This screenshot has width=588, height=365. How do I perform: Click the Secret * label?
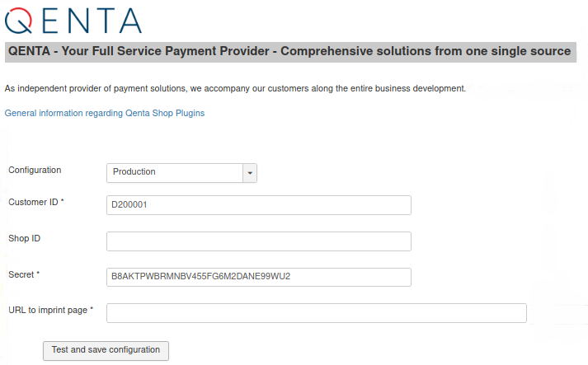24,274
